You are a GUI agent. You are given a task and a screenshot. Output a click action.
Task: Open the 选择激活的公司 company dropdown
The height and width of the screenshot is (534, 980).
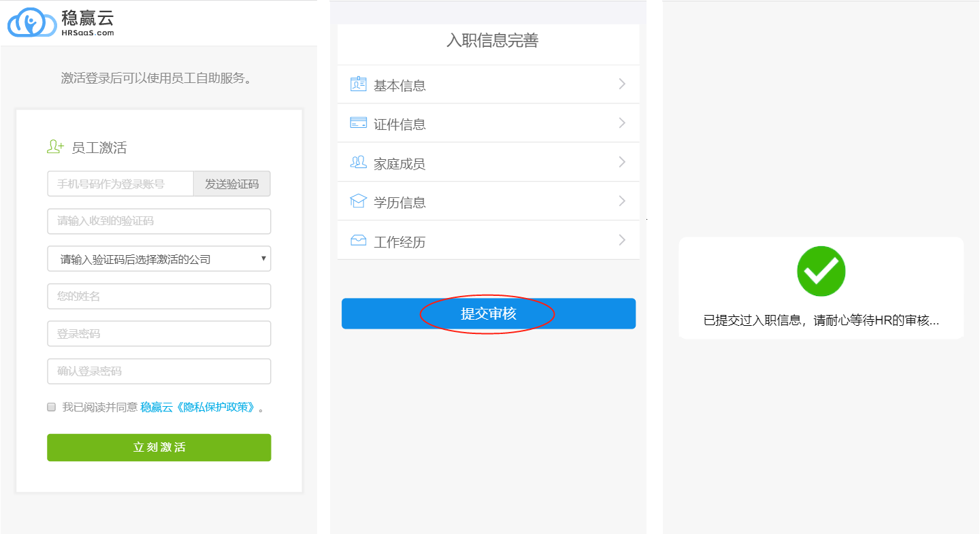[x=159, y=259]
